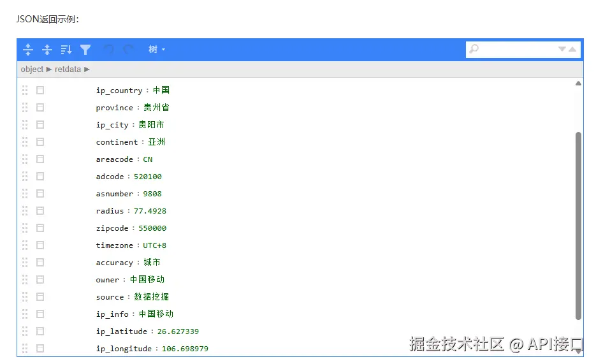Open action menu square for ip_info
The height and width of the screenshot is (364, 596).
pyautogui.click(x=40, y=314)
